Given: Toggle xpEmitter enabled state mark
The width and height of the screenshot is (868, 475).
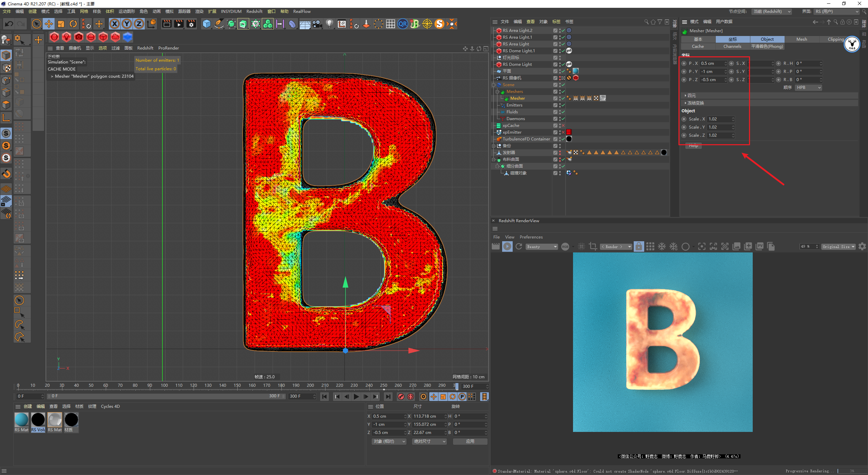Looking at the screenshot, I should click(x=563, y=132).
